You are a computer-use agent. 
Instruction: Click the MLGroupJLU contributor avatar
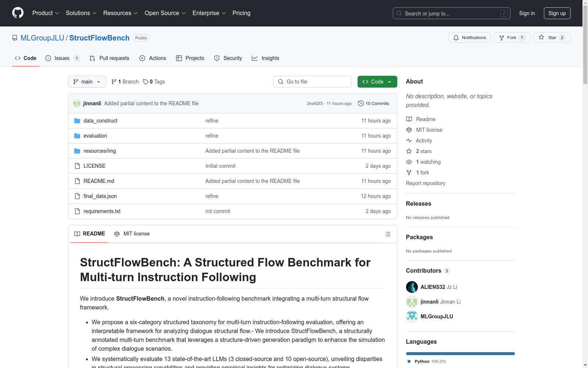(412, 316)
